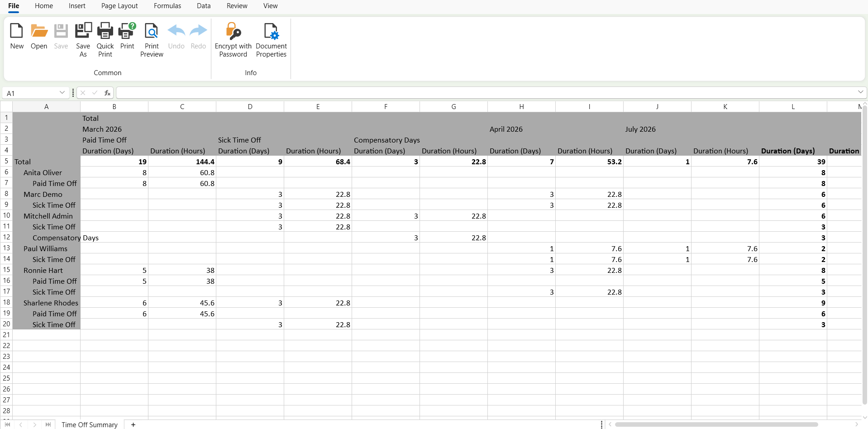This screenshot has width=868, height=429.
Task: Click the horizontal scrollbar thumb
Action: point(716,424)
